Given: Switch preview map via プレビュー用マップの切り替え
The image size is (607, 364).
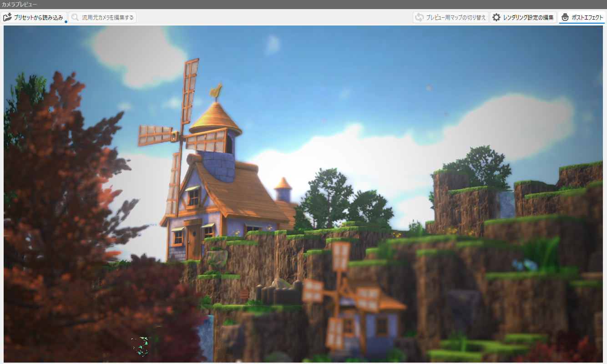Looking at the screenshot, I should tap(456, 17).
